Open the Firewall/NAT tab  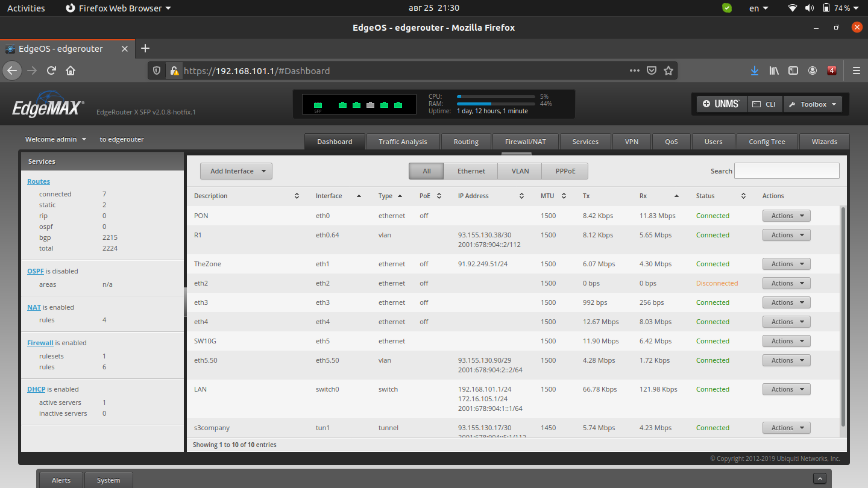(525, 141)
